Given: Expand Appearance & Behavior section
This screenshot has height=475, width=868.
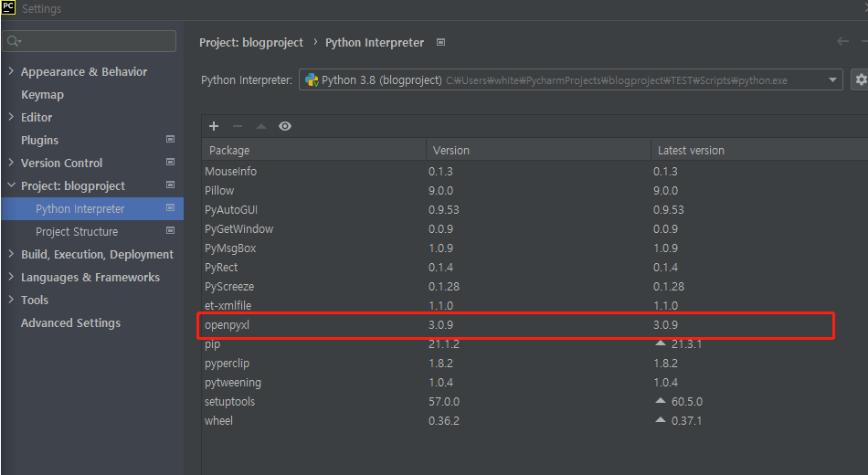Looking at the screenshot, I should click(11, 71).
